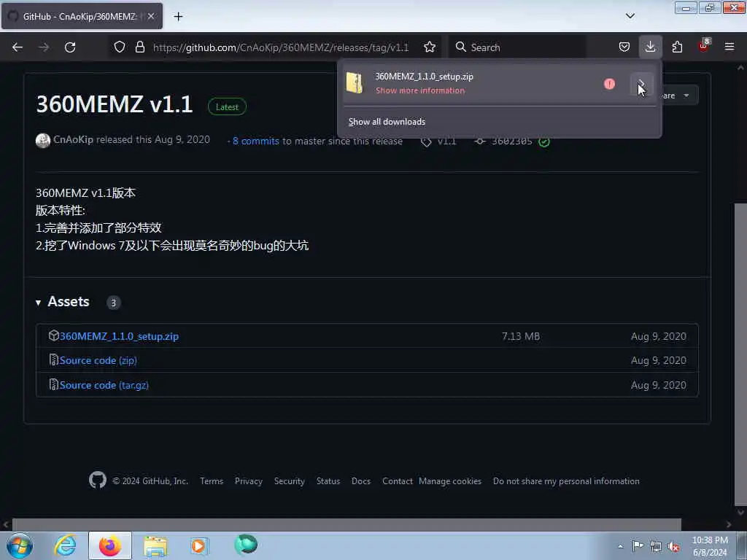This screenshot has width=747, height=560.
Task: Open the Windows Start menu orb
Action: pos(20,545)
